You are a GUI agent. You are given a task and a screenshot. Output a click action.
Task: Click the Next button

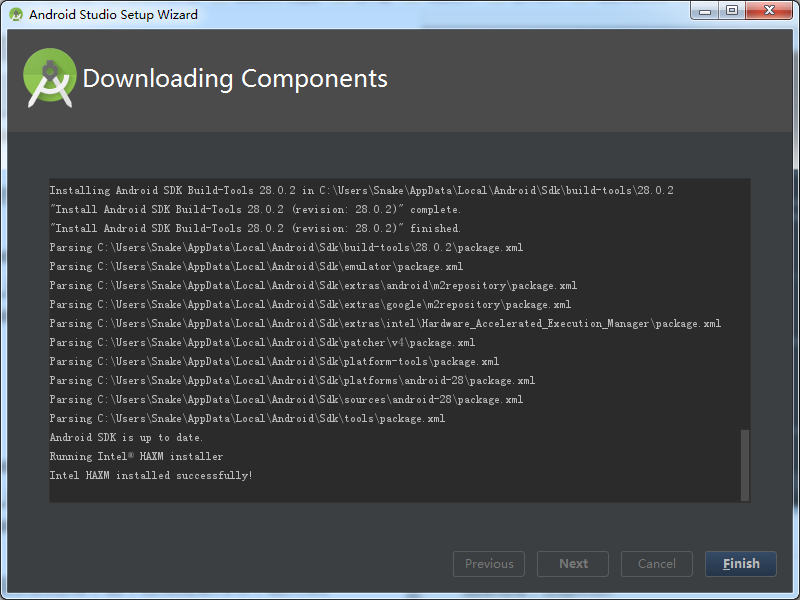click(x=573, y=564)
